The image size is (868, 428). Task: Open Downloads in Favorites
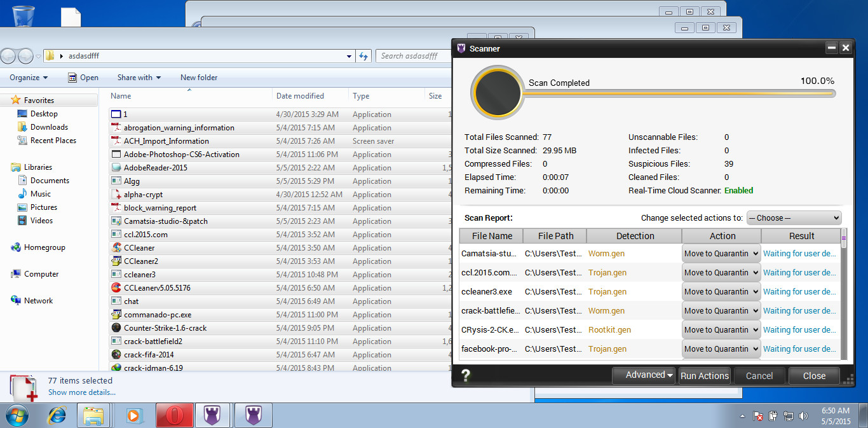tap(49, 127)
